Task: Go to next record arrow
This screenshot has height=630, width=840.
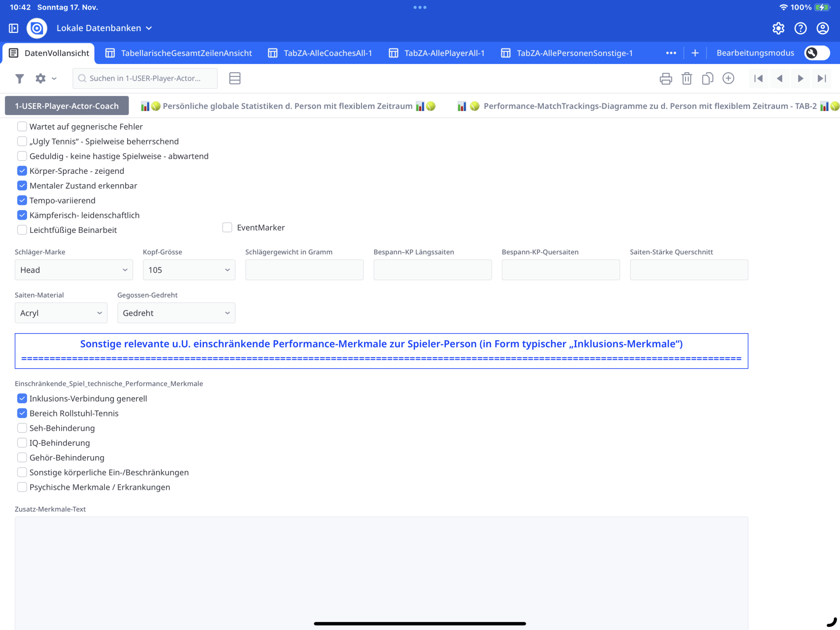Action: point(800,78)
